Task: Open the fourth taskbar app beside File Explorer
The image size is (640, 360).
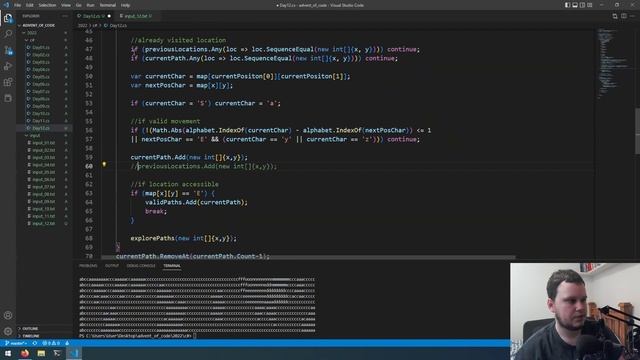Action: 57,353
